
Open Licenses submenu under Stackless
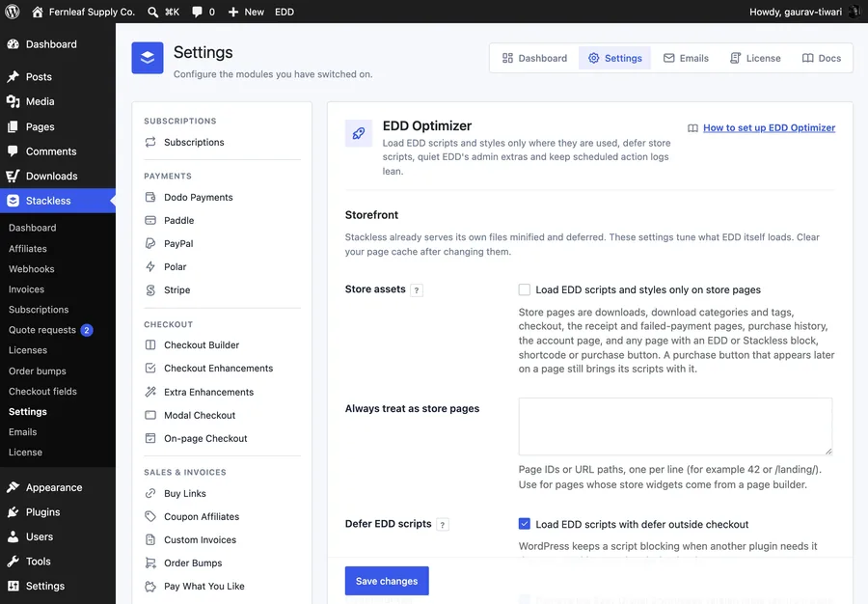pos(58,350)
